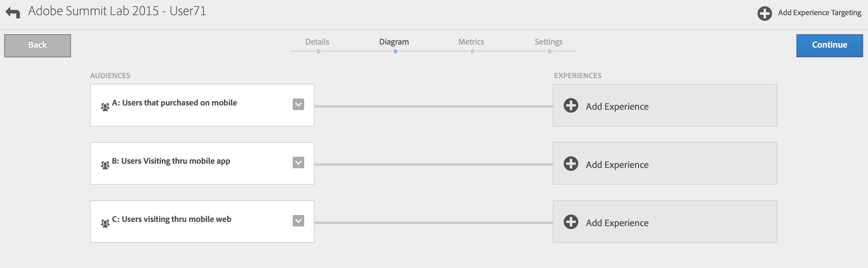Viewport: 868px width, 268px height.
Task: Click audience icon for Users visiting thru mobile web
Action: point(105,223)
